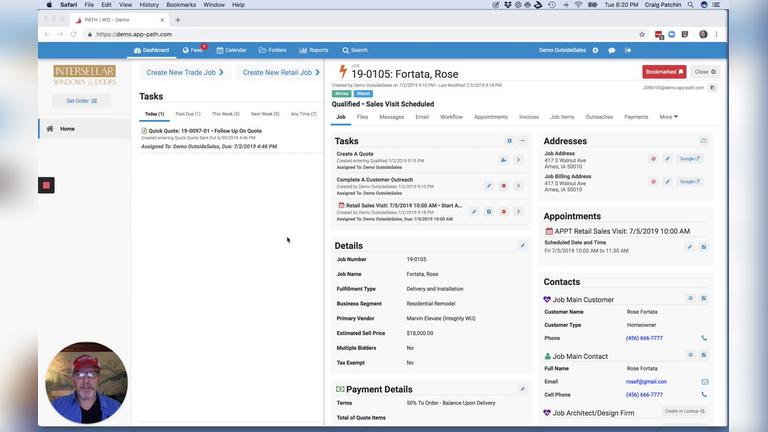768x432 pixels.
Task: Click first icon on Job Main Customer header
Action: 691,298
